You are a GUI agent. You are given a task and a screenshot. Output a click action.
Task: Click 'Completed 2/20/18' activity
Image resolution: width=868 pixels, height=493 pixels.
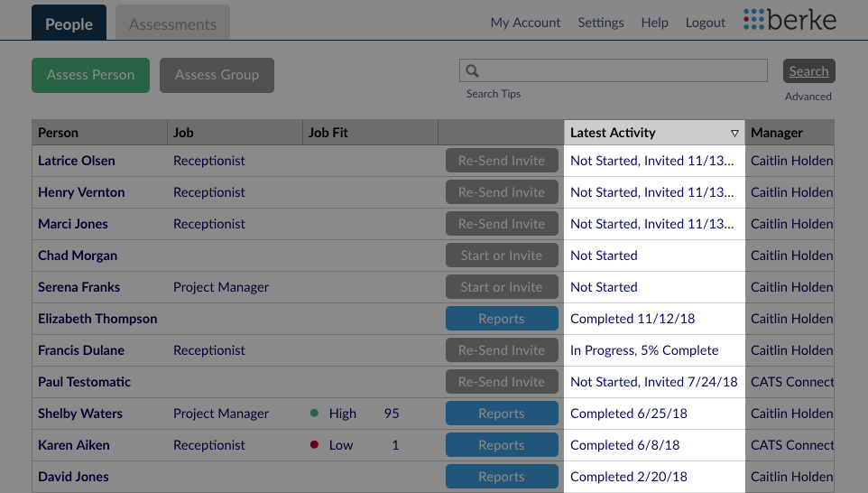click(x=629, y=477)
